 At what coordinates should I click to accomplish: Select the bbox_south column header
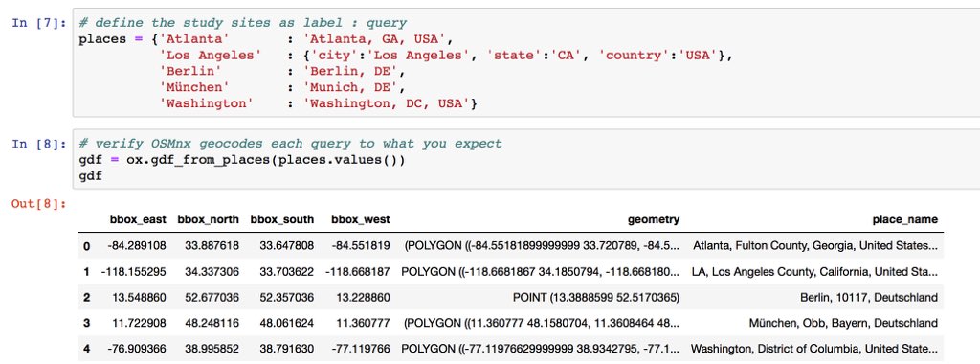tap(282, 219)
